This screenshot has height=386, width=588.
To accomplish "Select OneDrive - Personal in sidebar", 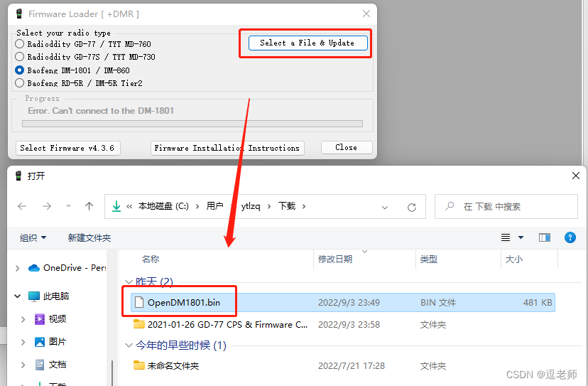I will point(67,268).
